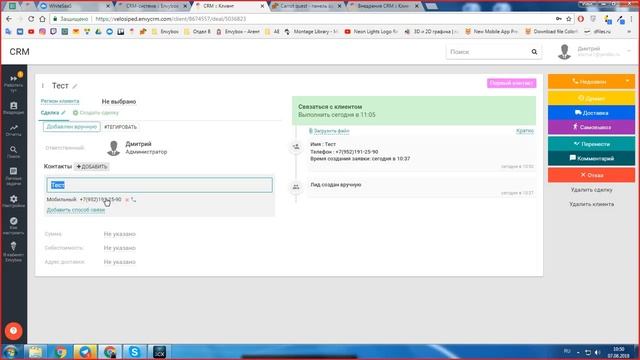640x360 pixels.
Task: Open the 'Входящие' sidebar section
Action: tap(13, 108)
